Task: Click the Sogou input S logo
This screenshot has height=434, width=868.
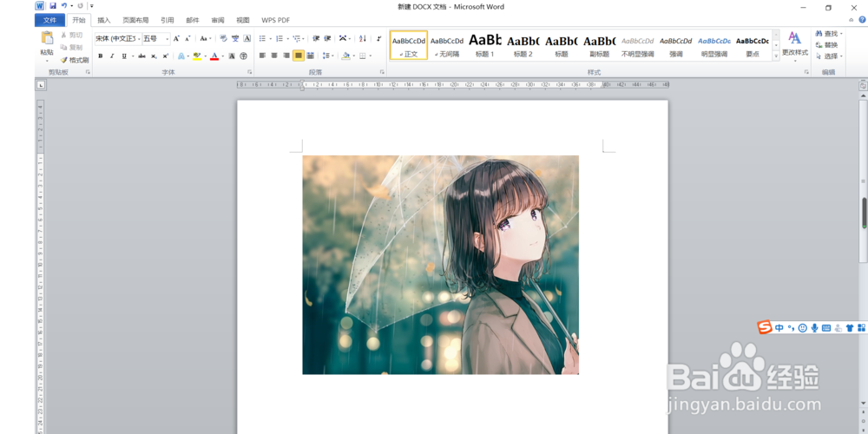Action: pyautogui.click(x=765, y=327)
